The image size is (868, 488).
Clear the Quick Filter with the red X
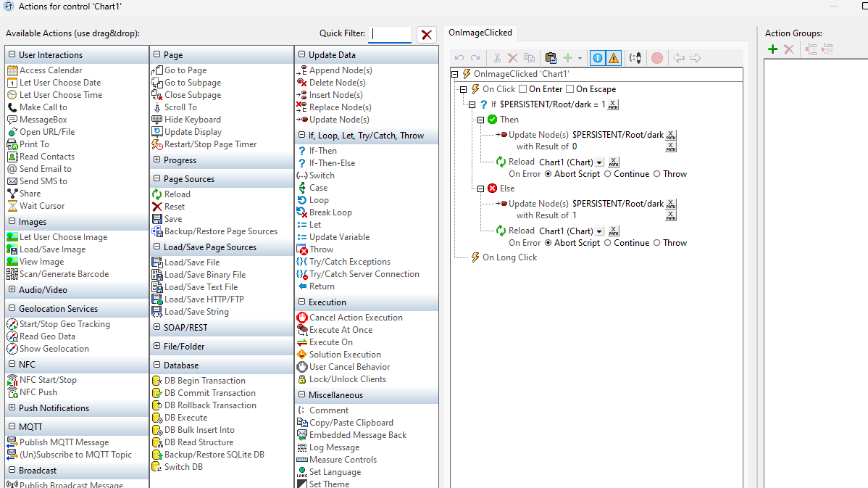tap(426, 34)
